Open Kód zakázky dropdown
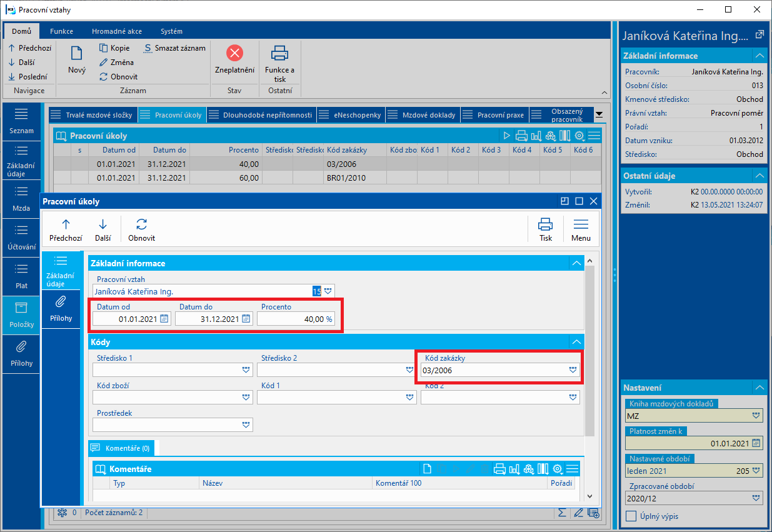 click(573, 370)
